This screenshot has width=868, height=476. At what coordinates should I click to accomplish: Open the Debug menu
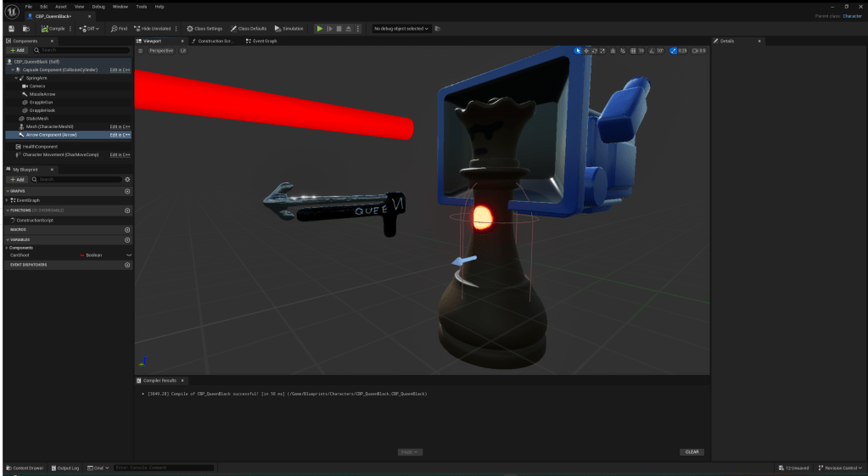click(x=98, y=6)
